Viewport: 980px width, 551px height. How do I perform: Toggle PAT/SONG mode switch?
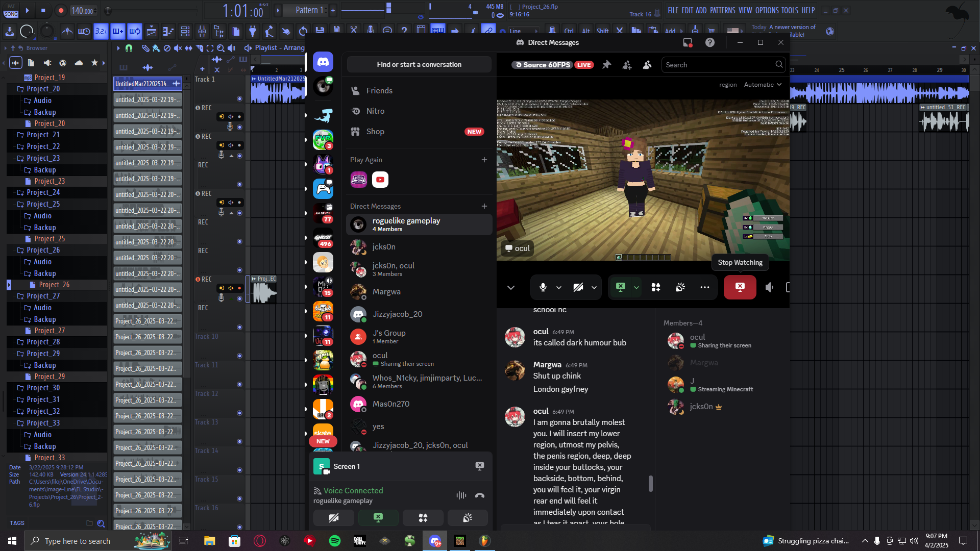(x=11, y=10)
